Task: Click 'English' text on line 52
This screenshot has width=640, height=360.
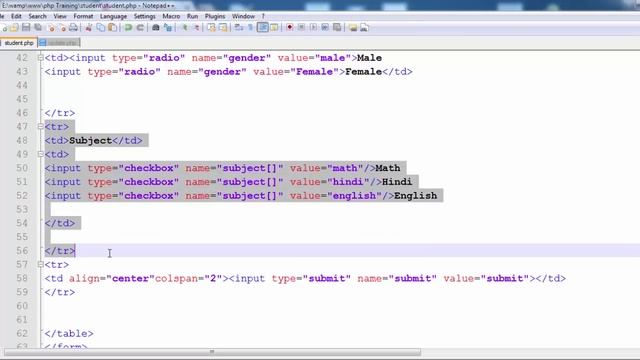Action: point(416,196)
